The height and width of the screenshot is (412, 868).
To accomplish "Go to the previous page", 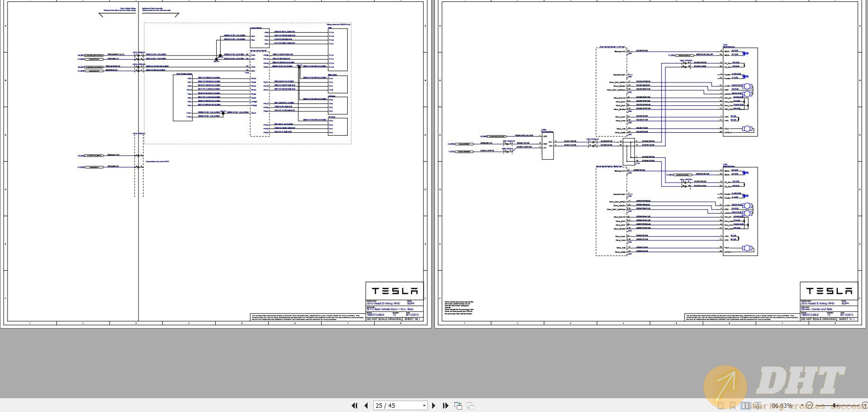I will coord(366,405).
